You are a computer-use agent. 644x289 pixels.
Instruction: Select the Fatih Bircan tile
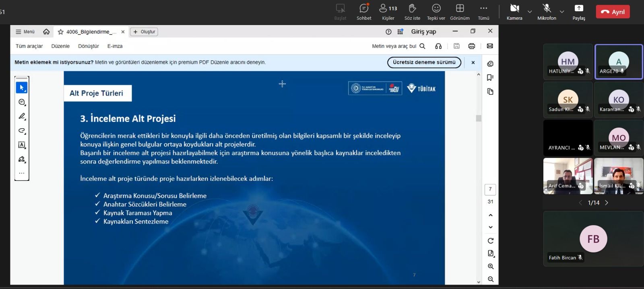593,239
